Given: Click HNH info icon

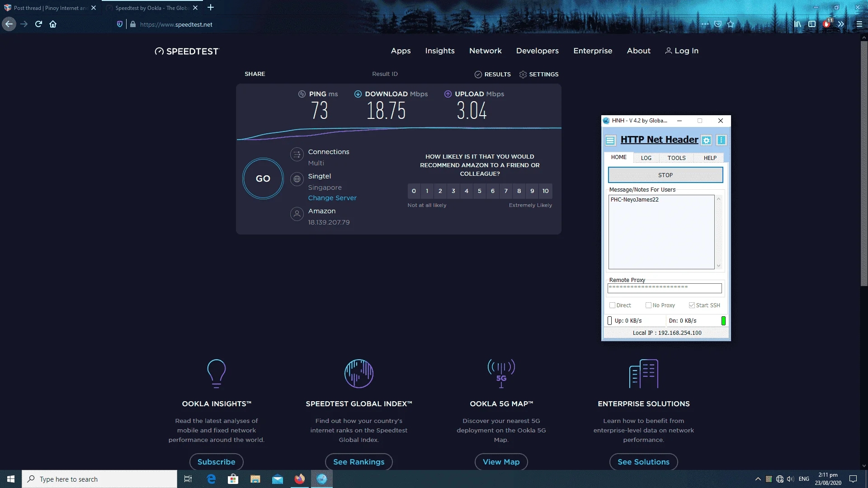Looking at the screenshot, I should point(722,140).
